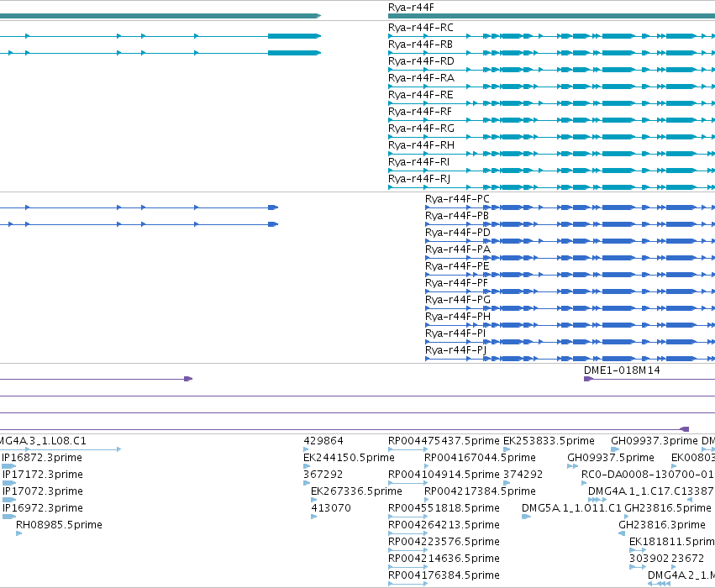Select the RH08985.5prime EST

59,525
